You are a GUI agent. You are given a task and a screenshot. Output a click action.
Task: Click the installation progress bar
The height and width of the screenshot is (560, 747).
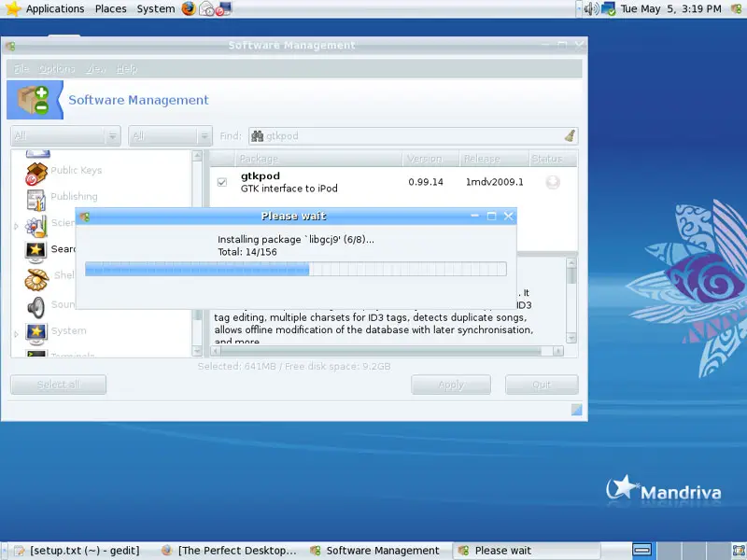click(x=295, y=269)
